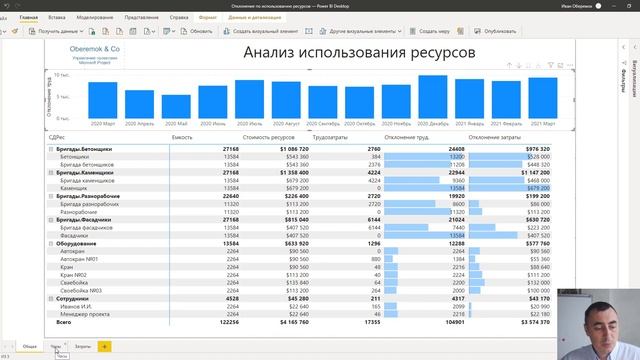Image resolution: width=640 pixels, height=360 pixels.
Task: Switch to the Затраты page tab
Action: [83, 347]
